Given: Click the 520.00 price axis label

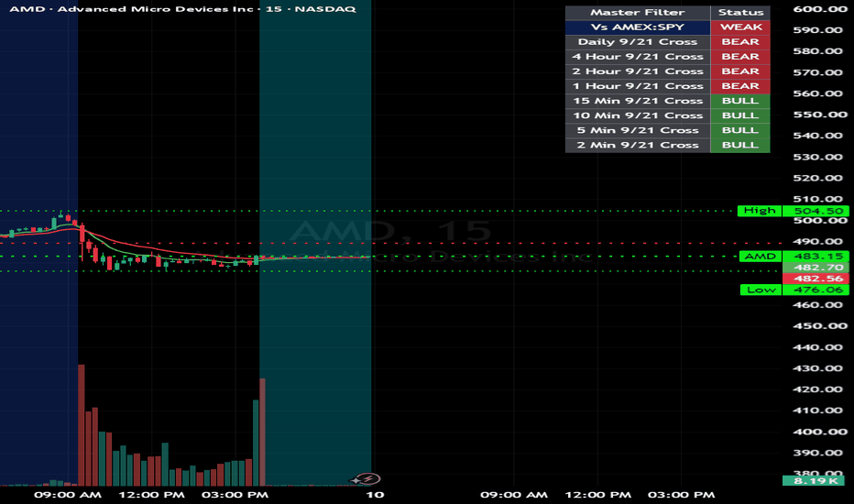Looking at the screenshot, I should pos(818,178).
